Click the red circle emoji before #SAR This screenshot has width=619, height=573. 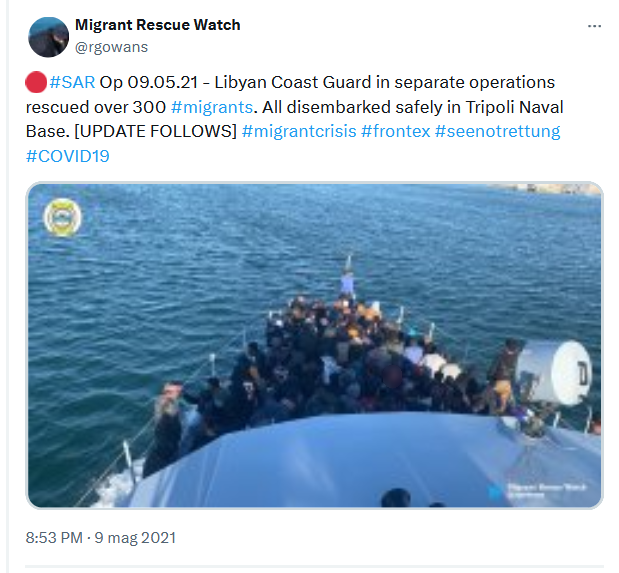36,82
